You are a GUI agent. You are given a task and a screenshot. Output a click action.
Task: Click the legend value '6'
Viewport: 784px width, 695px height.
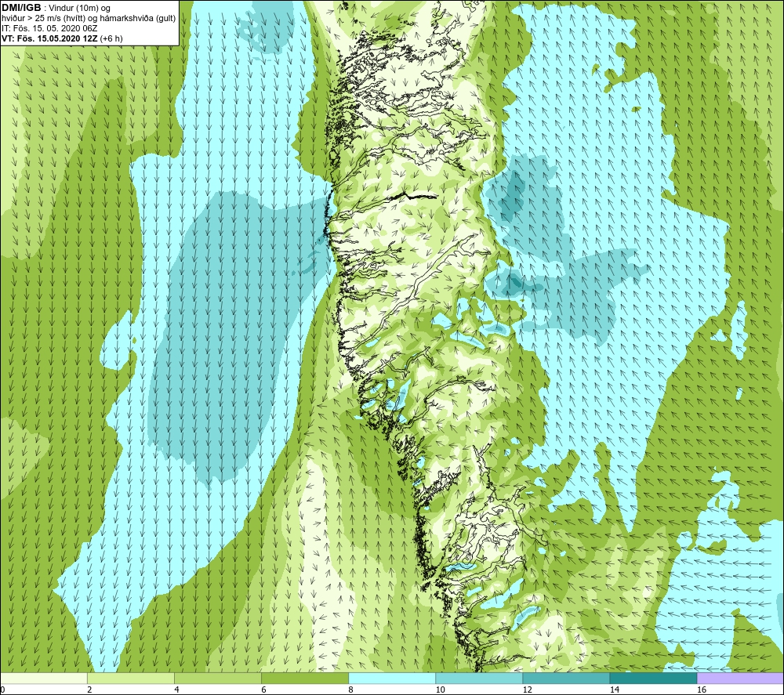(263, 690)
